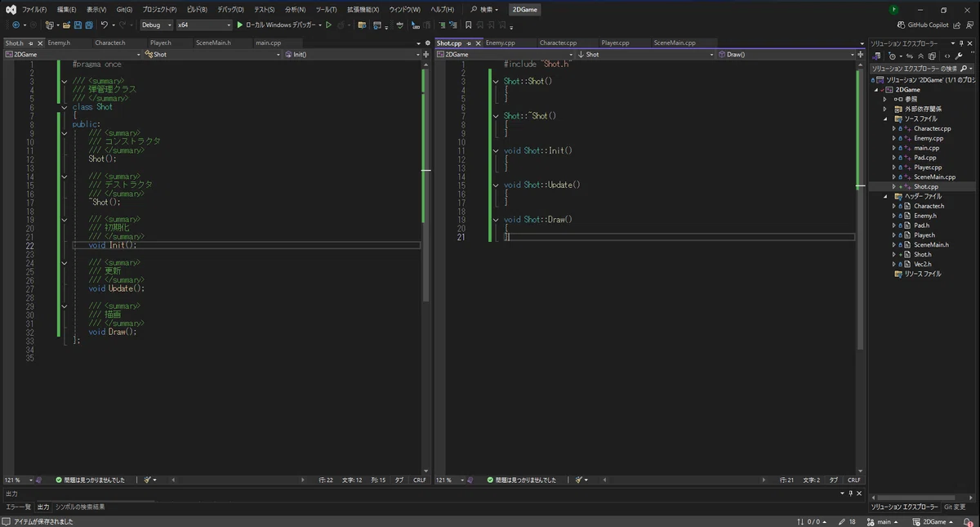Image resolution: width=980 pixels, height=527 pixels.
Task: Click Collapse All icon in Solution Explorer
Action: click(920, 56)
